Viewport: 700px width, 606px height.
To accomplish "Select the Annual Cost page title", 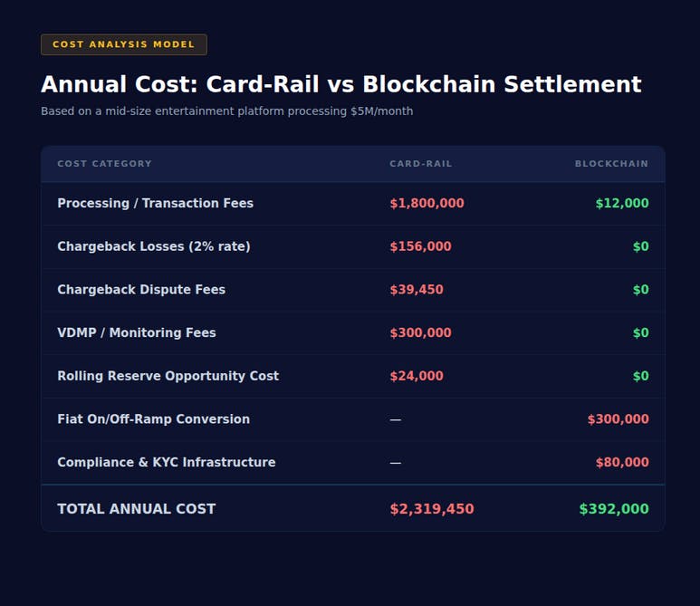I will coord(340,84).
